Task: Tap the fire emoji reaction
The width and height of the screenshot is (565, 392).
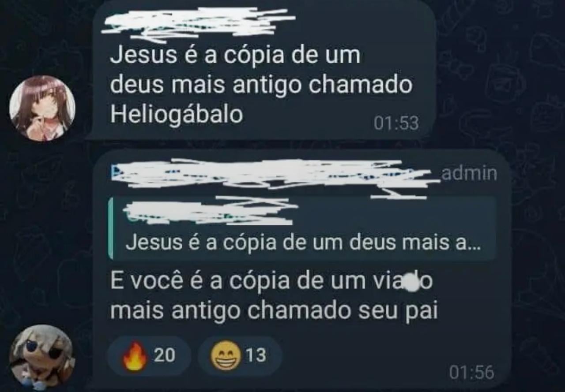Action: point(135,355)
